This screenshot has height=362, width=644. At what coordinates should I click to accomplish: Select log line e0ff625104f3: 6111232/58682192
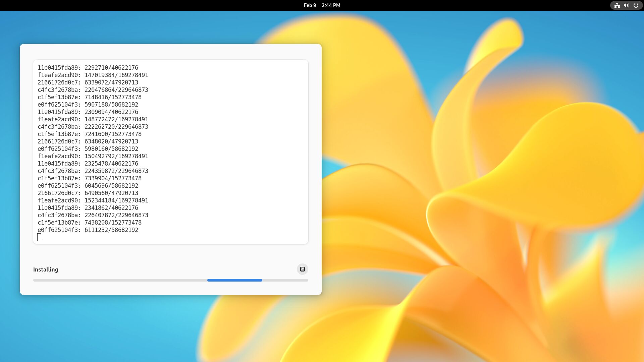[x=88, y=230]
